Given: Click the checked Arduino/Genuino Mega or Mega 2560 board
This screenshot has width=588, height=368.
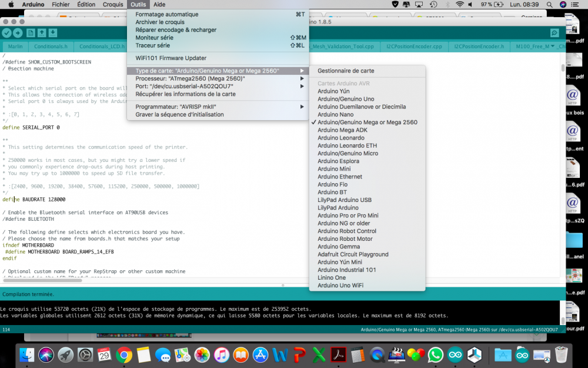Looking at the screenshot, I should pos(367,122).
